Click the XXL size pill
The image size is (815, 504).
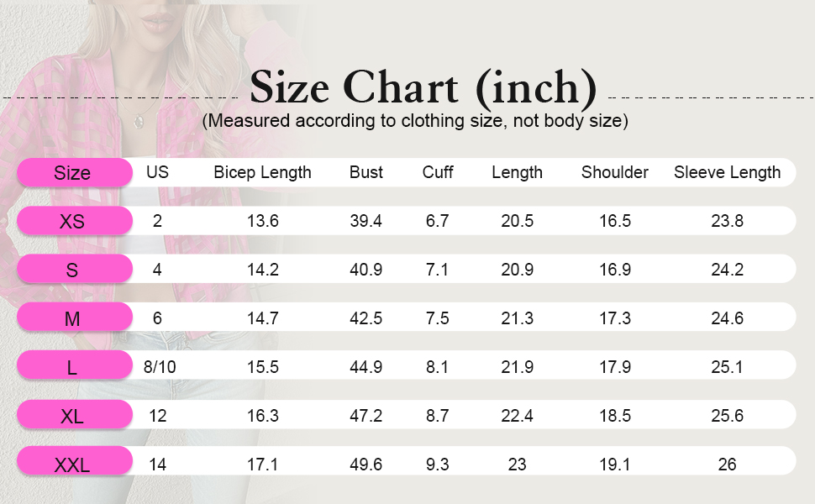point(74,462)
